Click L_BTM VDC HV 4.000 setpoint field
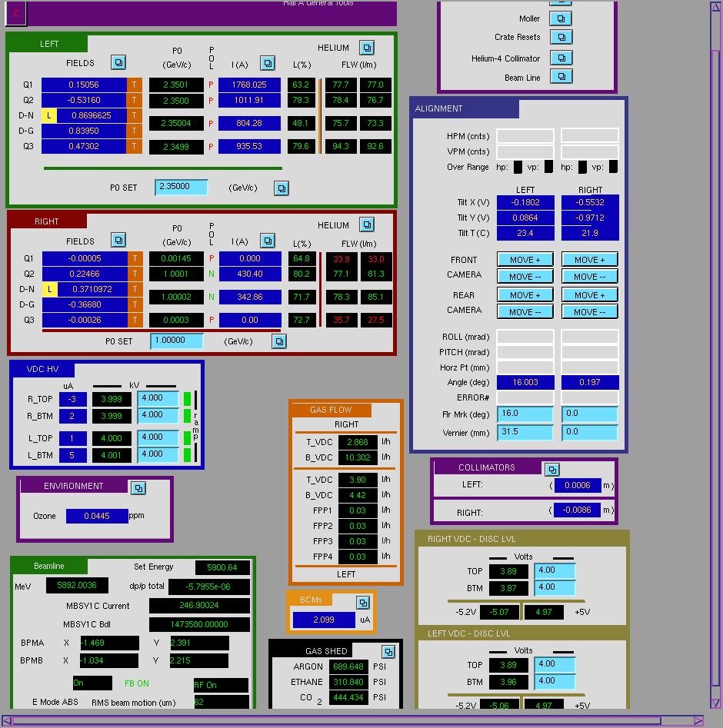This screenshot has height=728, width=723. pos(158,454)
